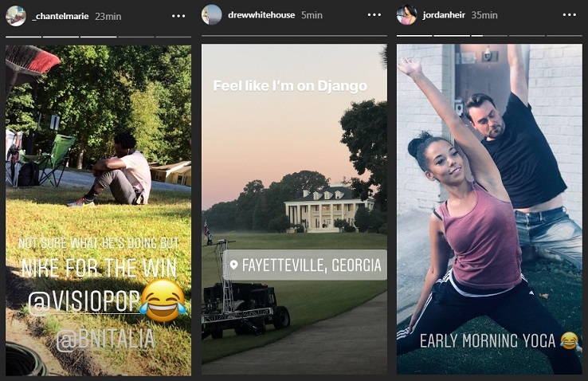Click the 23min timestamp
The height and width of the screenshot is (381, 588).
click(108, 17)
